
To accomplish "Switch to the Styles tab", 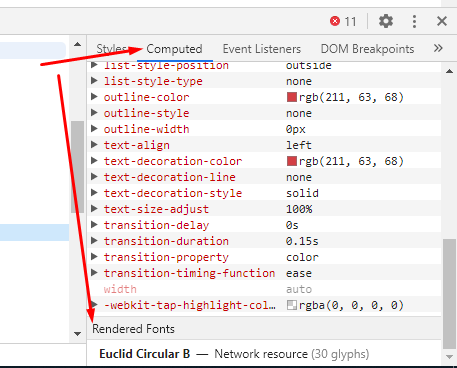I will (x=111, y=49).
